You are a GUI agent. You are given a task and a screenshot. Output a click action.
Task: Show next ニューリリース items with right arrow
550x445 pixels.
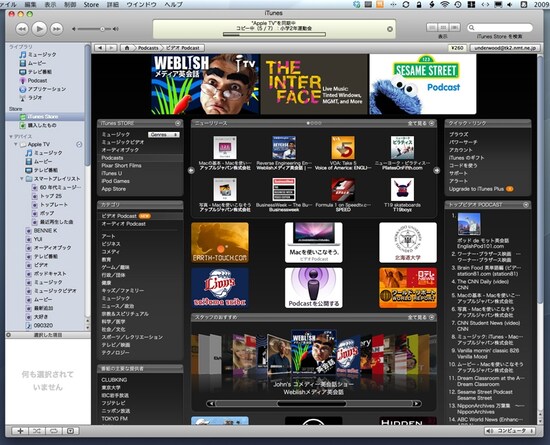coord(437,170)
